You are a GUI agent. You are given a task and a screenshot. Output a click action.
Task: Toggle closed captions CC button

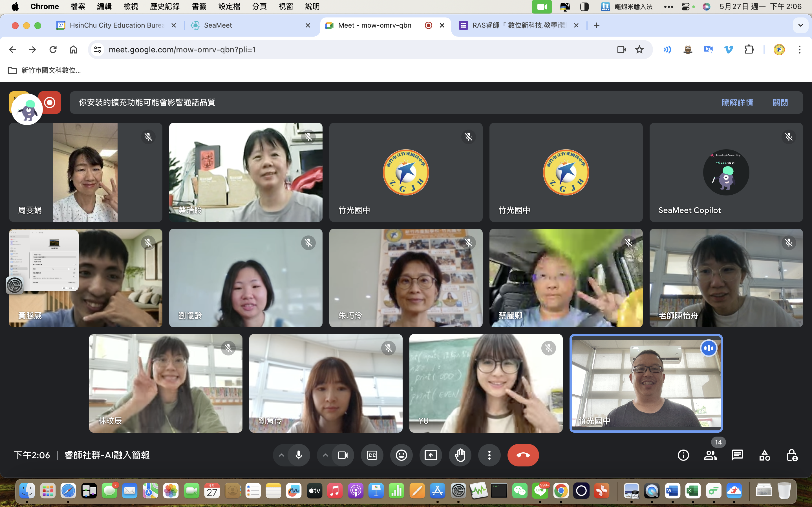[x=372, y=455]
